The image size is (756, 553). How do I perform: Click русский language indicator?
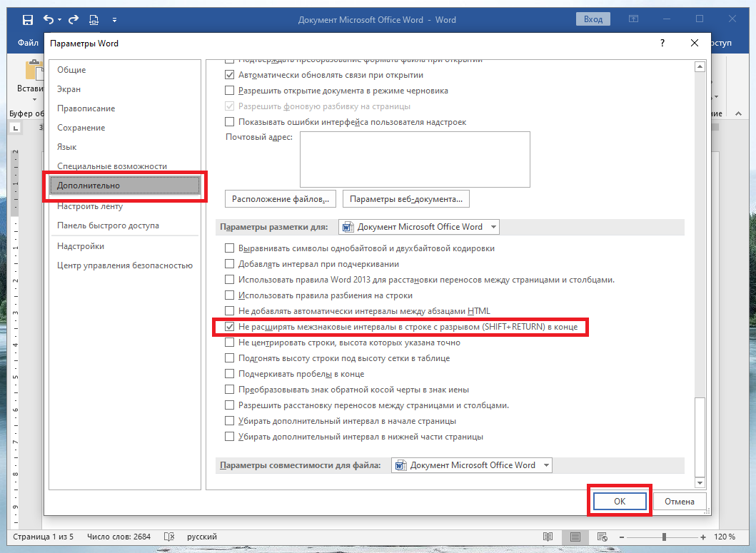click(x=202, y=537)
